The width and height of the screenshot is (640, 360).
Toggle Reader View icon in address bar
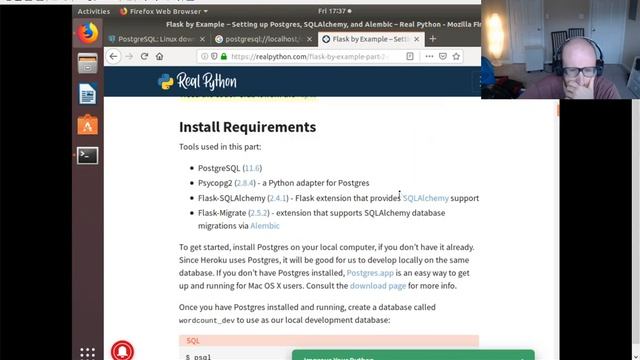(410, 56)
